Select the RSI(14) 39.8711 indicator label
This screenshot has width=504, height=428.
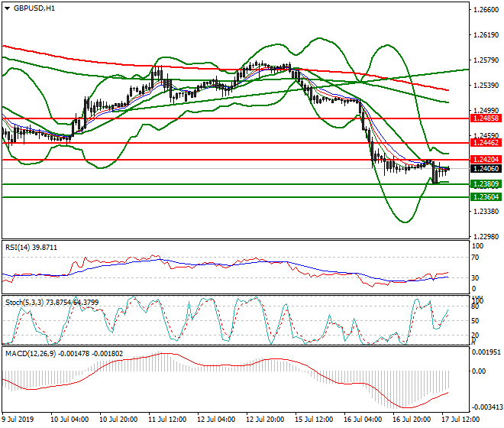tap(31, 248)
